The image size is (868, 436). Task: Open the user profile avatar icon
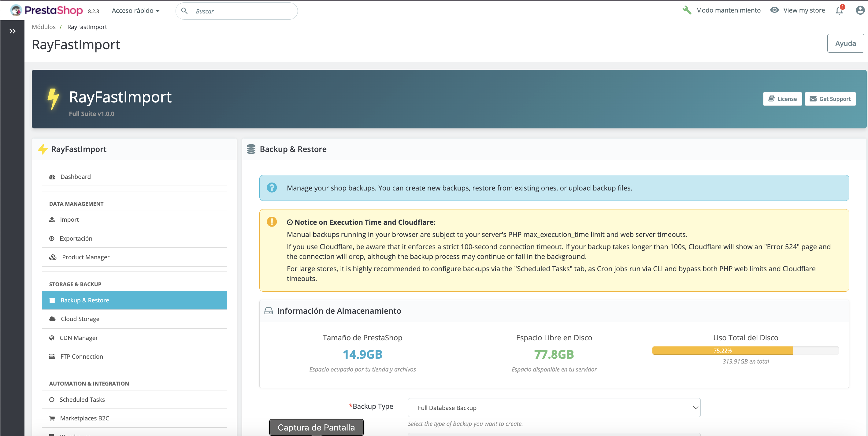860,10
